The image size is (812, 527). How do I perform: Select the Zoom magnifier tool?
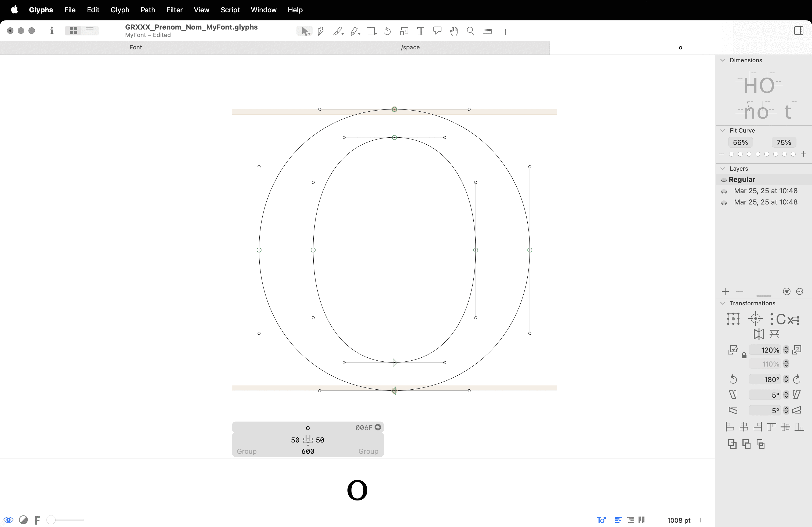tap(470, 31)
